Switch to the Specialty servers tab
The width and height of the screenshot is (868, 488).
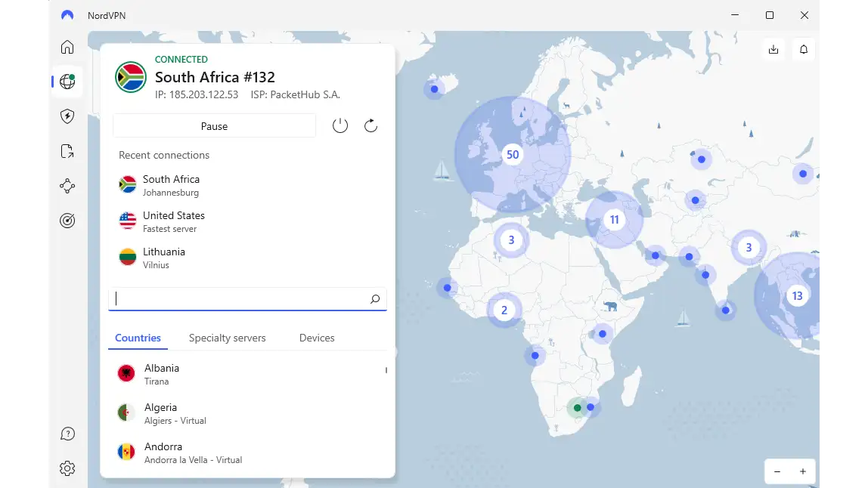[x=227, y=338]
